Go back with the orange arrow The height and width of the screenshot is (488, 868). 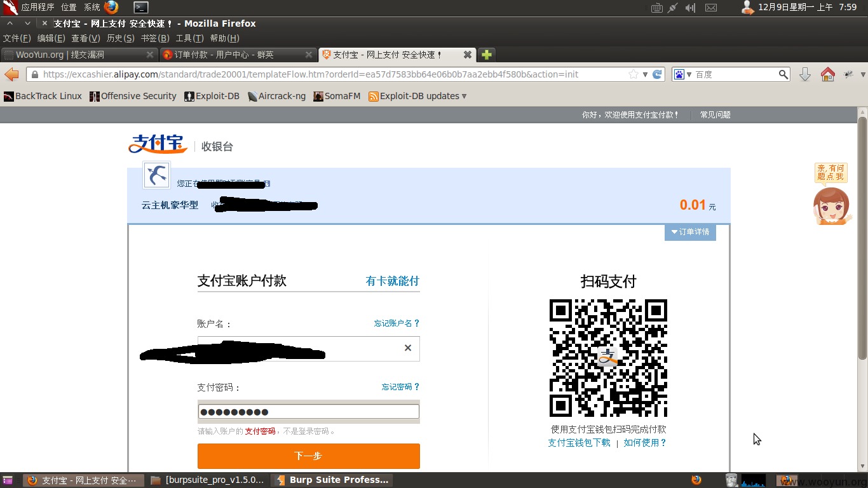(12, 74)
